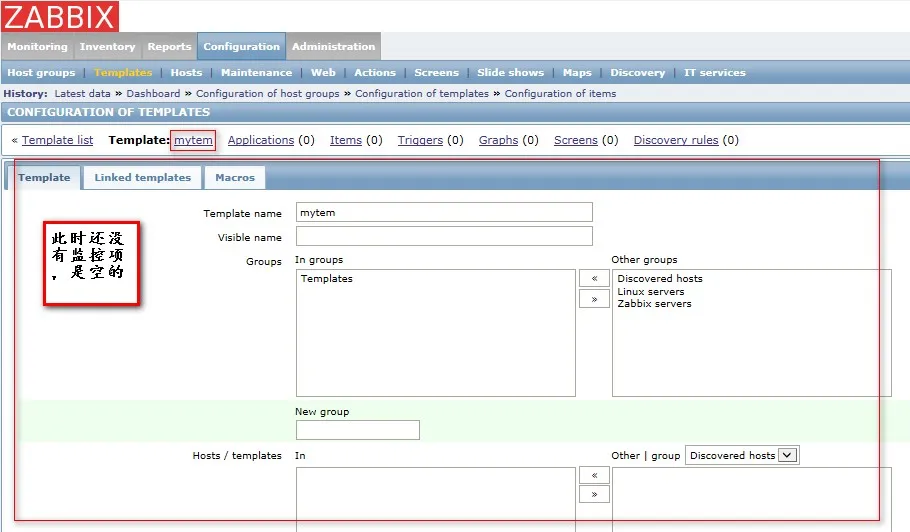
Task: Open Configuration of templates history link
Action: pyautogui.click(x=422, y=93)
